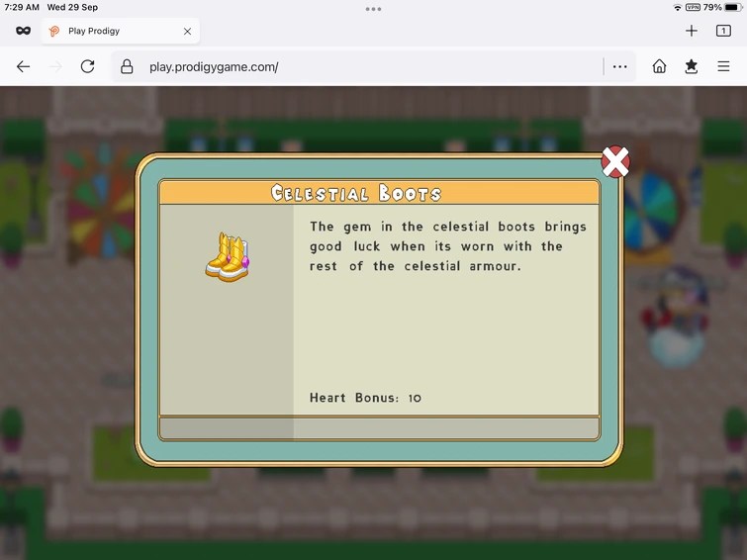Select the Heart Bonus: 10 text
This screenshot has height=560, width=747.
click(365, 398)
